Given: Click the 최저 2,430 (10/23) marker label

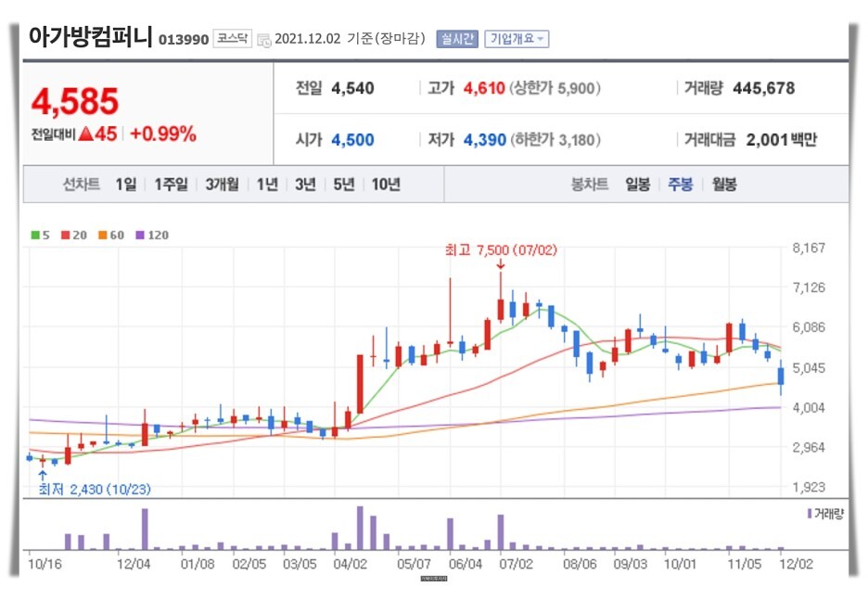Looking at the screenshot, I should point(95,490).
